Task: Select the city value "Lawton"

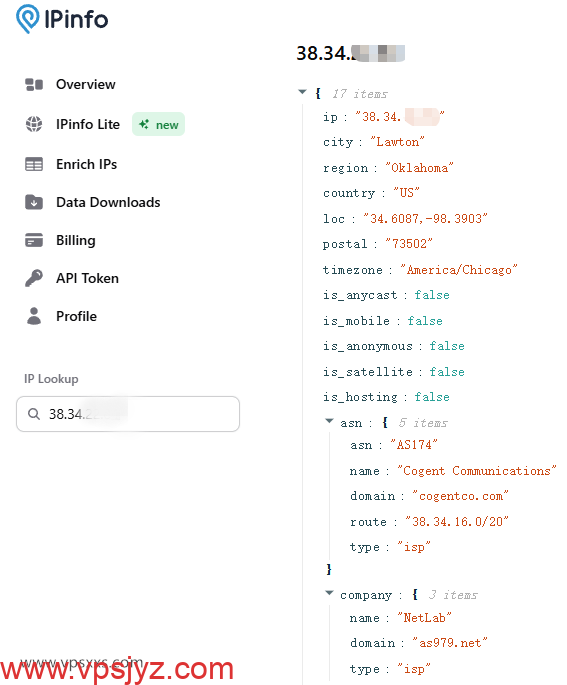Action: tap(397, 142)
